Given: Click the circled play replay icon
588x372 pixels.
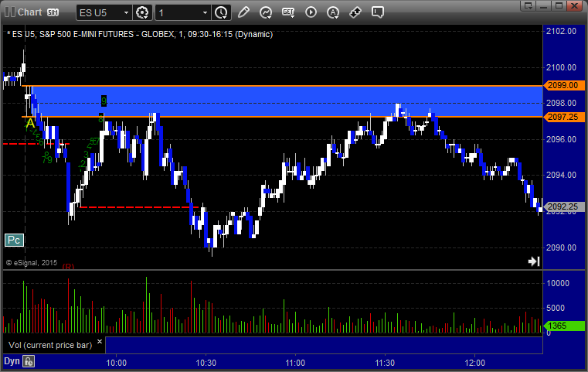Looking at the screenshot, I should click(311, 12).
